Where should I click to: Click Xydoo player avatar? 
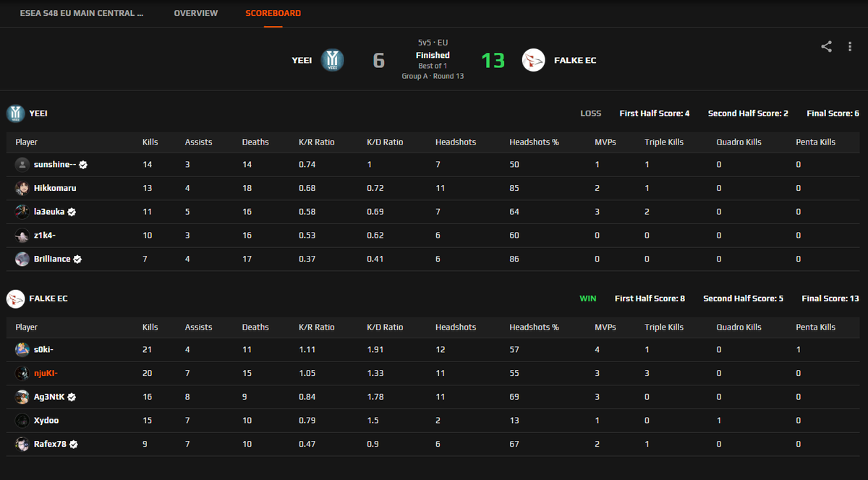22,421
